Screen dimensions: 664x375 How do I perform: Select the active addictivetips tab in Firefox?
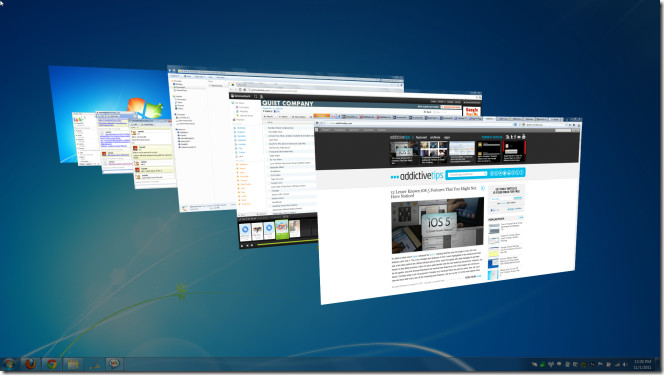point(489,119)
